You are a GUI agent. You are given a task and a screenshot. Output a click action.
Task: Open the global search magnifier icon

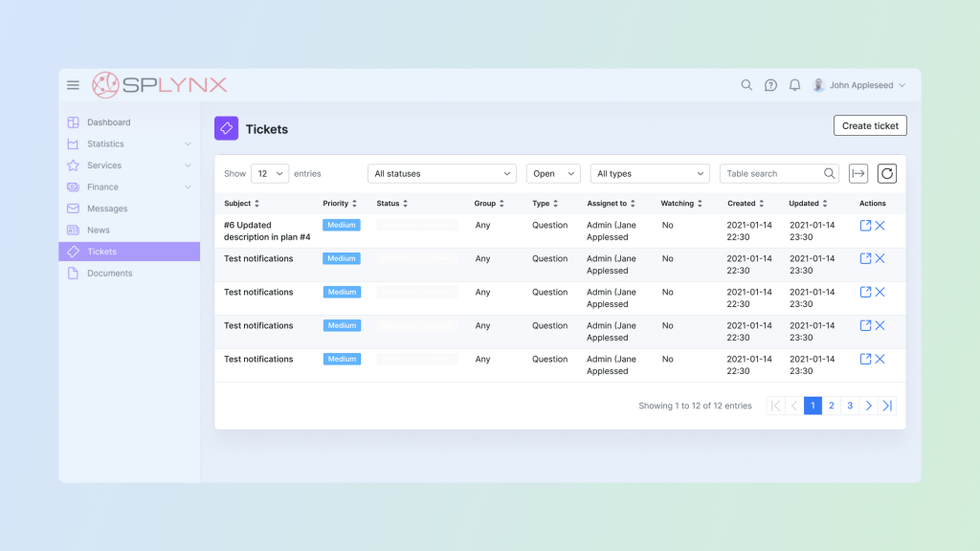tap(746, 85)
